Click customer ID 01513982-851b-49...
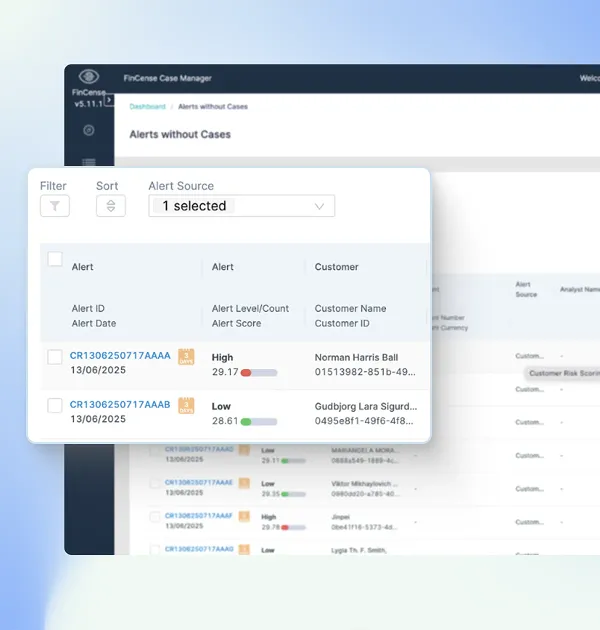This screenshot has height=630, width=600. tap(365, 372)
